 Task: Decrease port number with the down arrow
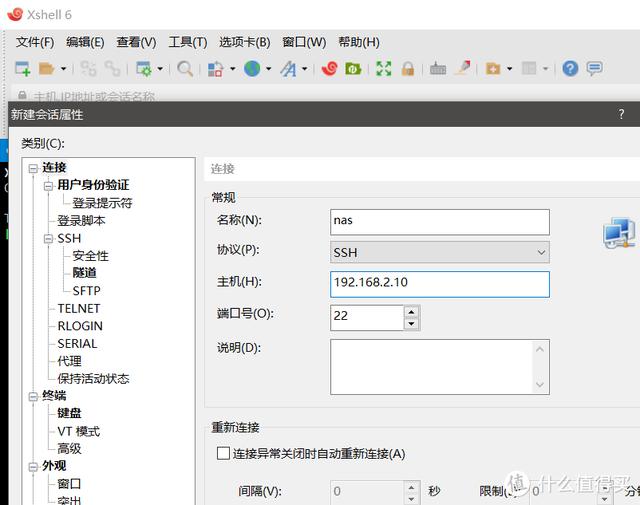pos(411,324)
